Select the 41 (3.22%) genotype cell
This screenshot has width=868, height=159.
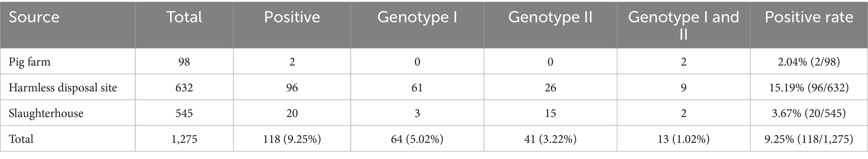pos(550,139)
